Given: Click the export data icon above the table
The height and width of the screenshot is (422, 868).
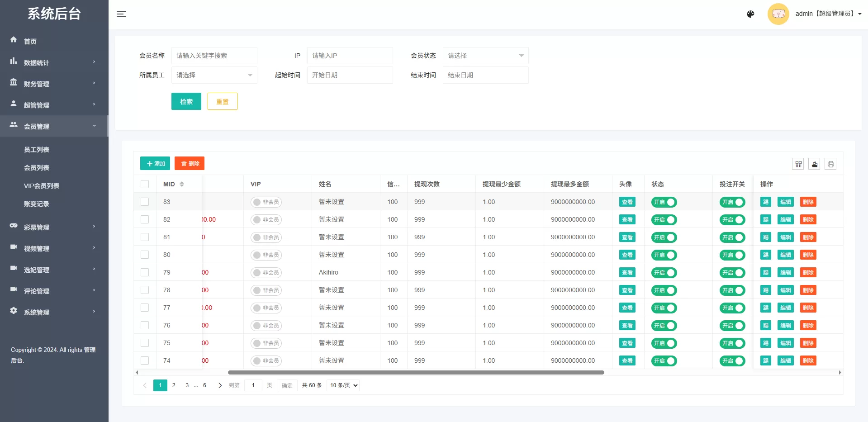Looking at the screenshot, I should coord(814,164).
